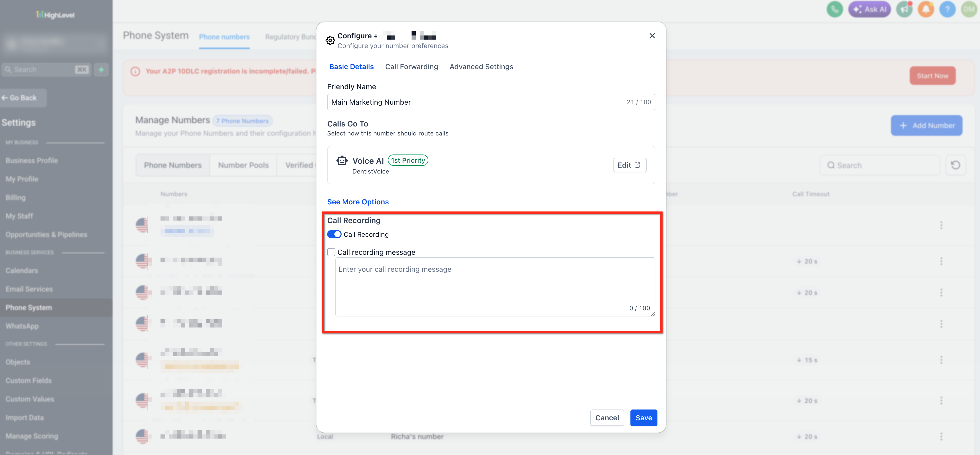Viewport: 980px width, 455px height.
Task: Open the three-dot menu for the first number row
Action: coord(941,225)
